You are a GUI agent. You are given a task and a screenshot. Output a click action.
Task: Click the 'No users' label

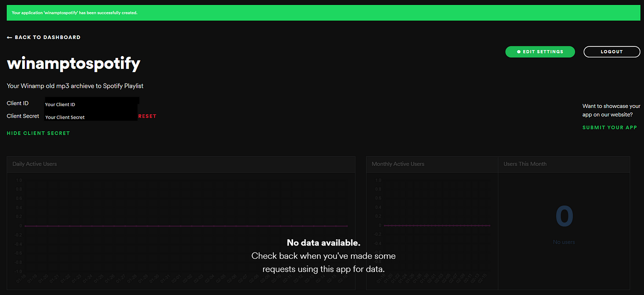point(564,242)
